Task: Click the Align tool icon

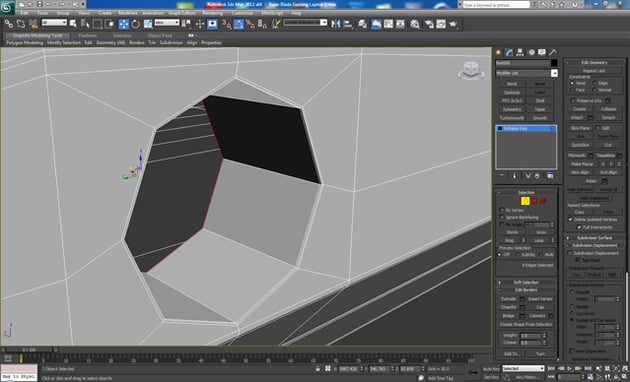Action: click(x=348, y=24)
